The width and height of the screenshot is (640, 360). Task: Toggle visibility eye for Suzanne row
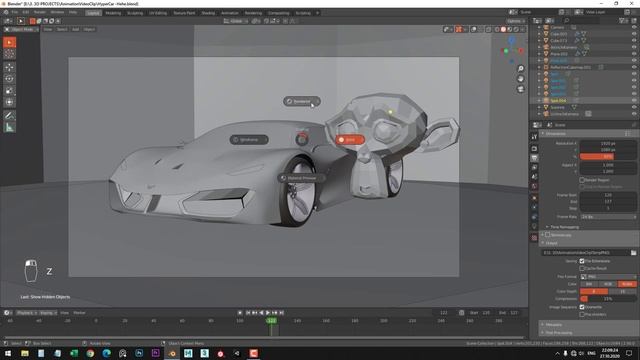click(634, 107)
